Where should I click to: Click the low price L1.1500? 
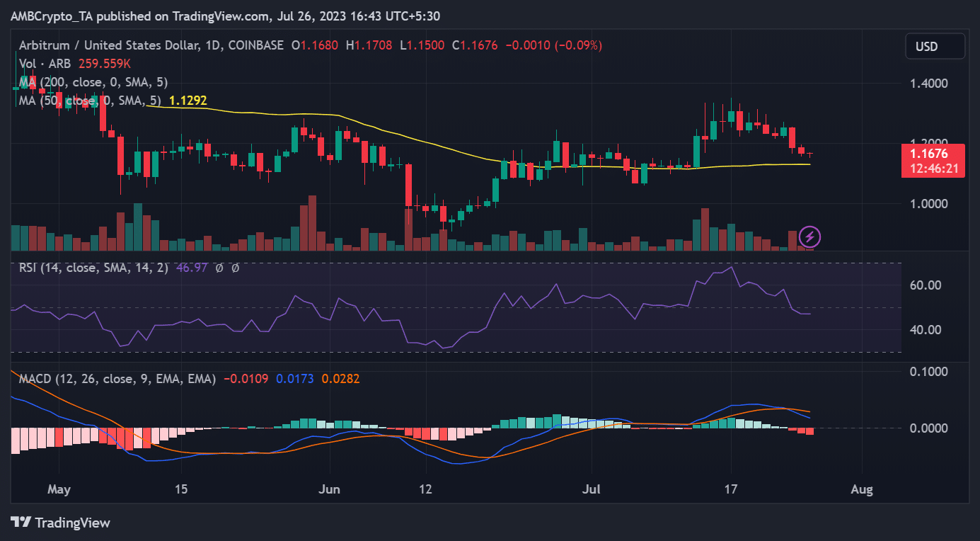click(x=422, y=45)
